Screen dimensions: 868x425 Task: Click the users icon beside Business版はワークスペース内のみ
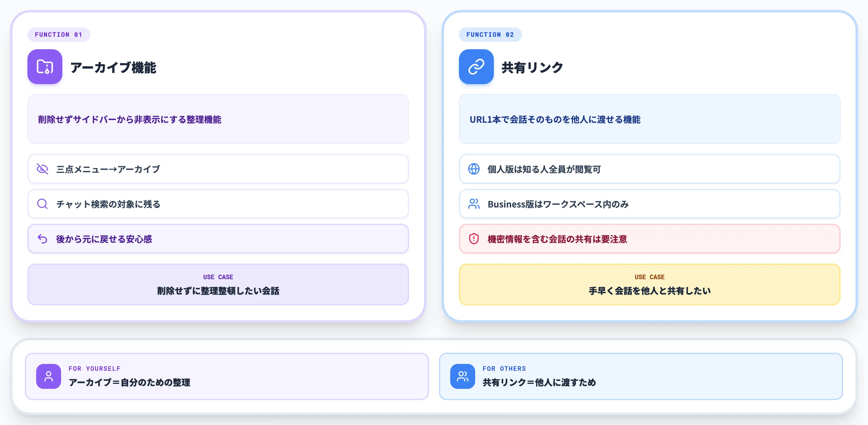point(474,204)
